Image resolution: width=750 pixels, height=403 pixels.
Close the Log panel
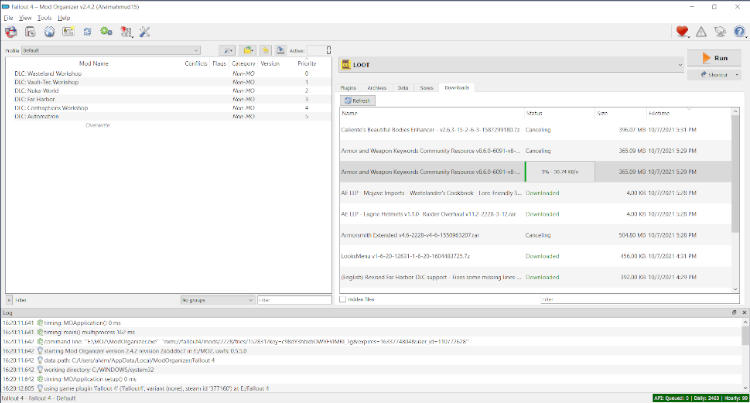click(x=744, y=312)
